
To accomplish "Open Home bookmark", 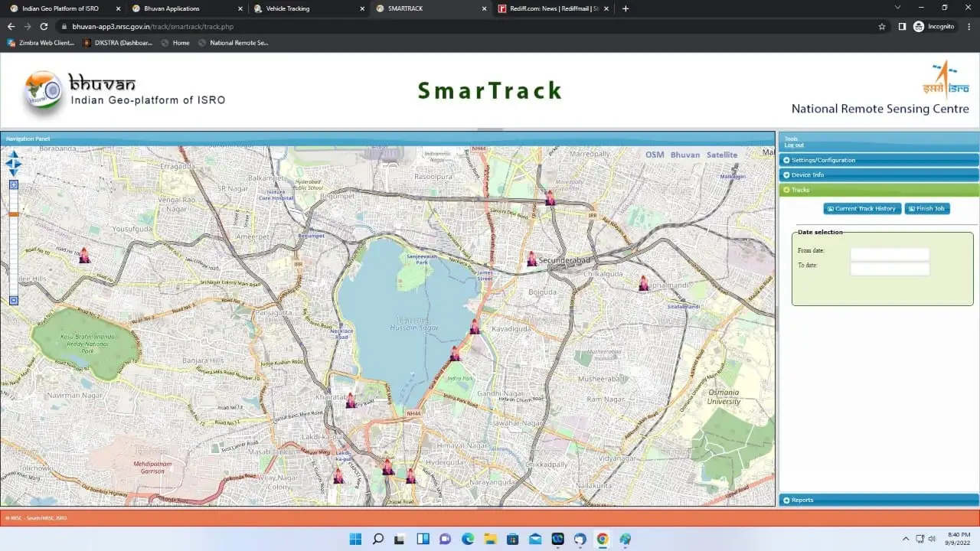I will pos(175,43).
